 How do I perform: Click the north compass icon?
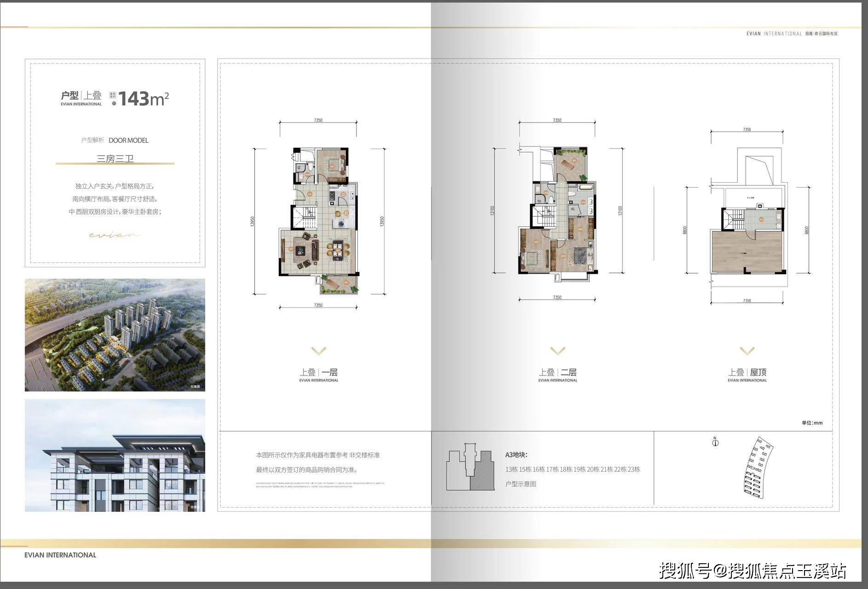[x=715, y=443]
